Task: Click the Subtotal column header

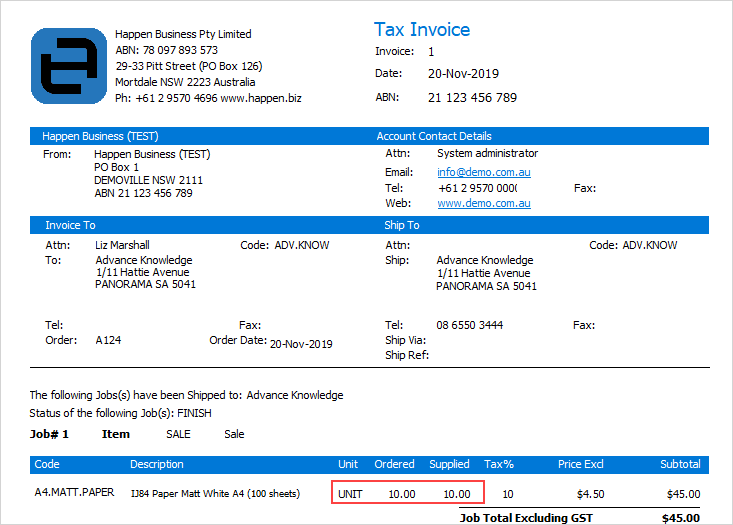Action: click(x=680, y=464)
